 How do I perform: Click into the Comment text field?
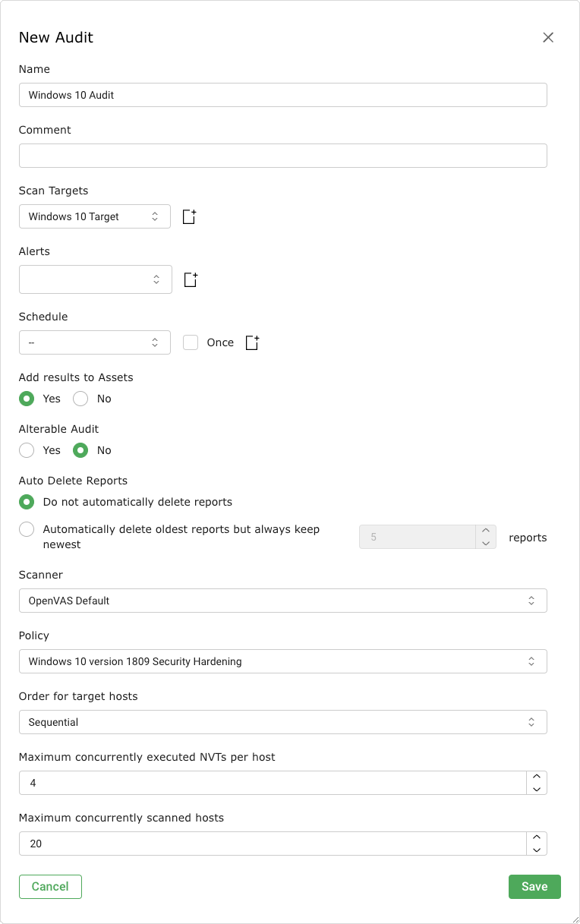tap(282, 156)
